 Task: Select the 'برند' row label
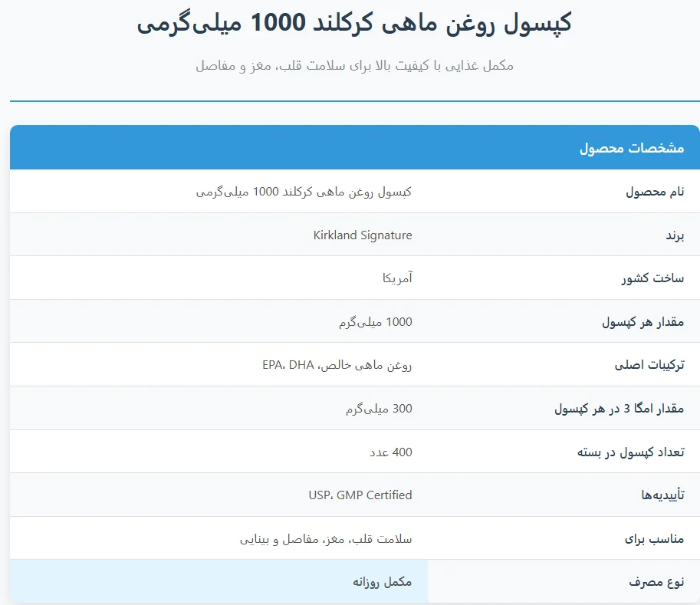(x=674, y=235)
